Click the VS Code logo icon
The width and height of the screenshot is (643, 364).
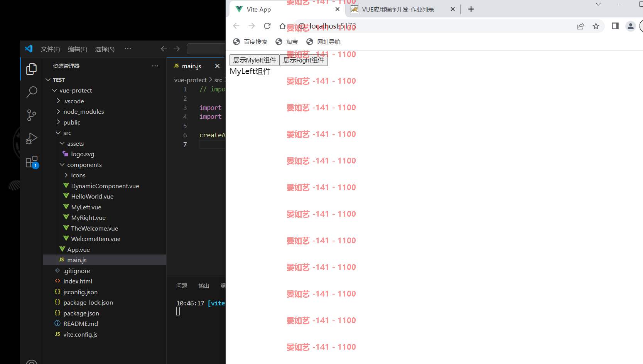tap(29, 49)
